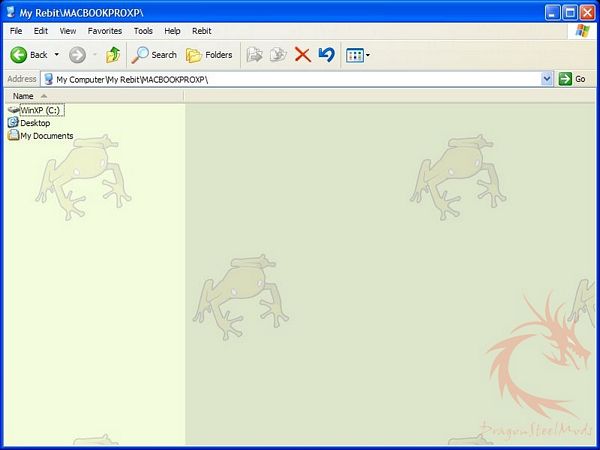This screenshot has width=600, height=450.
Task: Open the Favorites menu
Action: 105,31
